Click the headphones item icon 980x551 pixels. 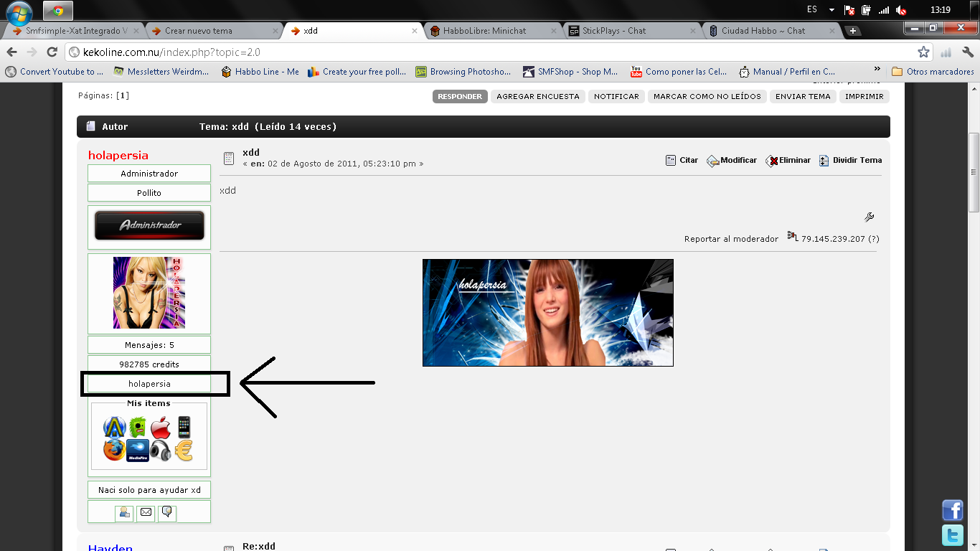click(x=161, y=451)
